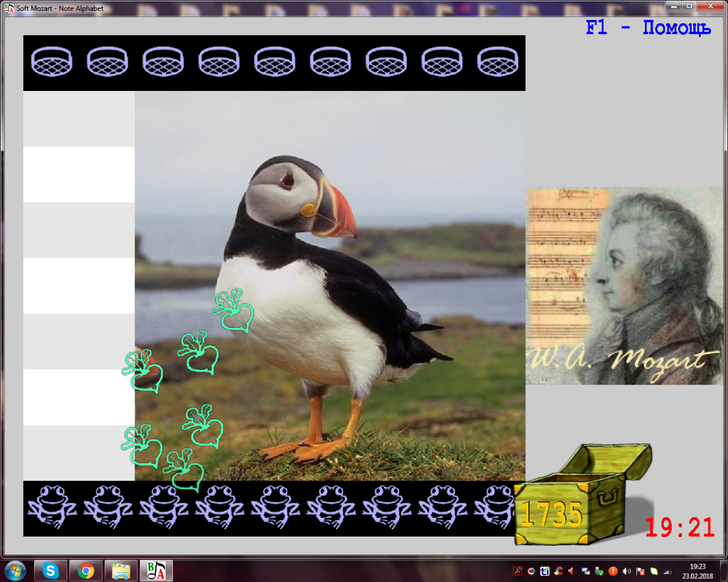Click the beet with the red center
The image size is (728, 582).
pos(143,371)
